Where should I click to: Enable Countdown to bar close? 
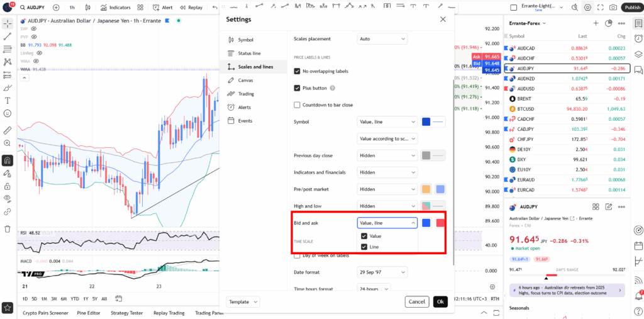[297, 105]
